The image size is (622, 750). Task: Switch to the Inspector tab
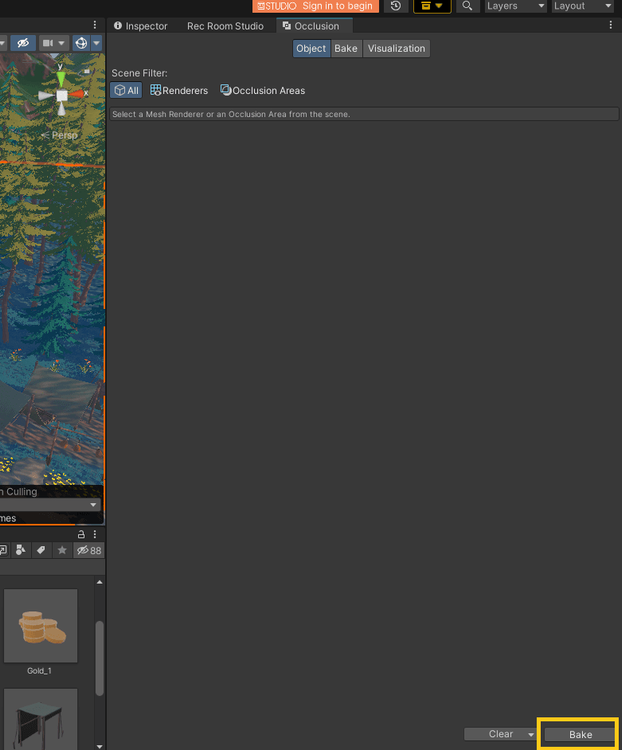(141, 26)
